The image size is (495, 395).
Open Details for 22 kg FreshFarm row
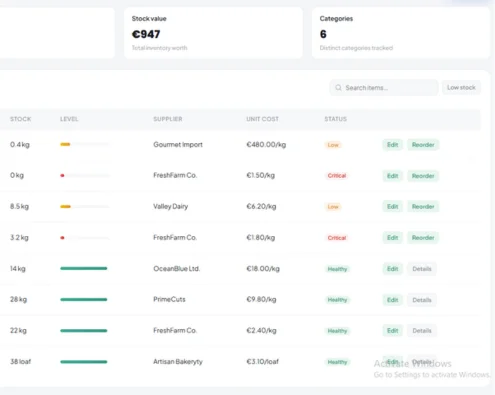click(422, 331)
